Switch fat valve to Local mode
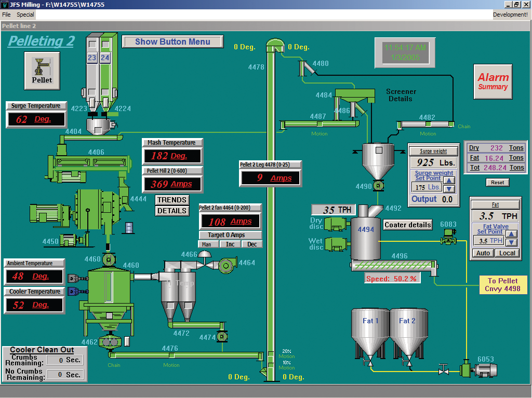The image size is (532, 398). (507, 253)
